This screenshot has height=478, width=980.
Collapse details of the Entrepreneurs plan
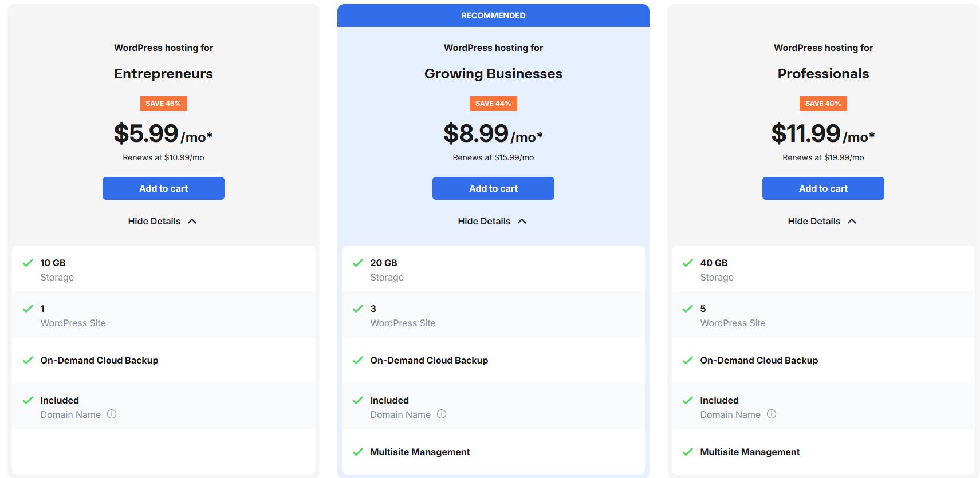coord(163,221)
